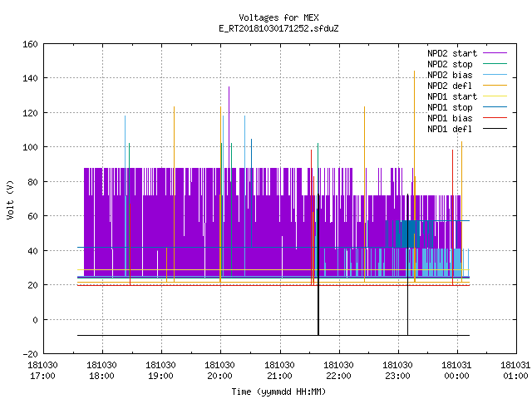Screen dimensions: 532x399
Task: Select the E_RT20181030171252.sfduZ filename subtitle
Action: click(278, 28)
